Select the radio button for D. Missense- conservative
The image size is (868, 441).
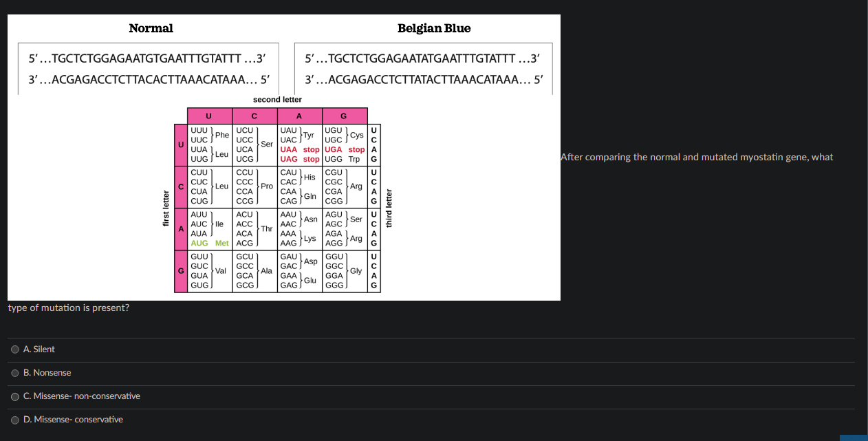pyautogui.click(x=14, y=420)
